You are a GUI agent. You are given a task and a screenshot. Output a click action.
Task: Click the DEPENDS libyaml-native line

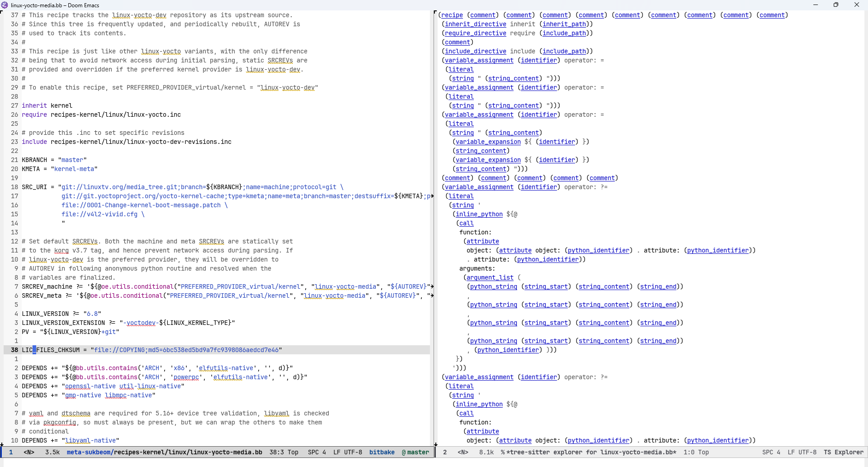point(71,440)
